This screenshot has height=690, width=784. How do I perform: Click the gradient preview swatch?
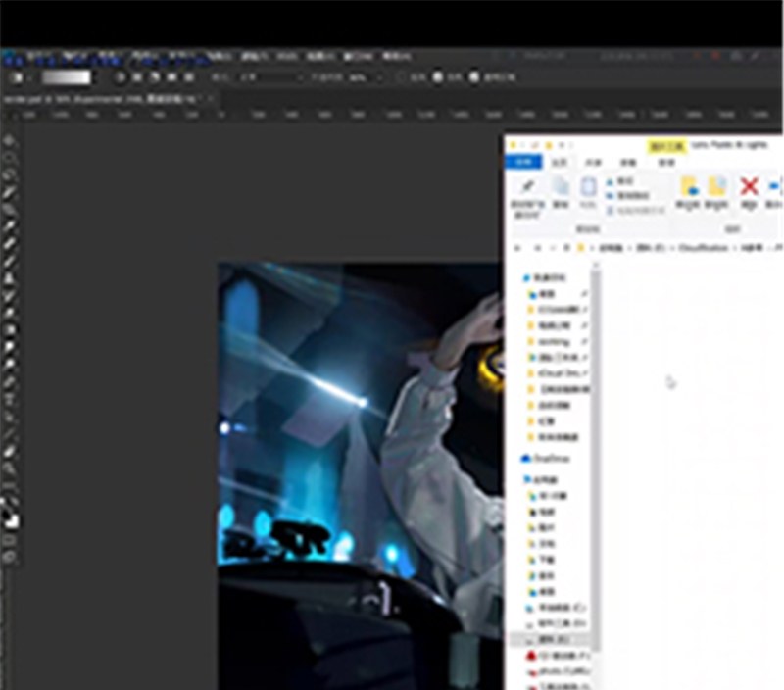(67, 77)
